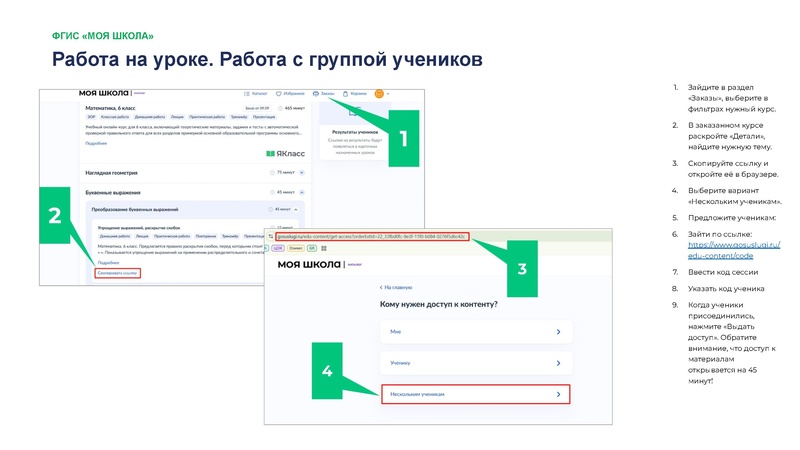Click the clock icon beside 75 минут
The image size is (800, 450).
(272, 172)
